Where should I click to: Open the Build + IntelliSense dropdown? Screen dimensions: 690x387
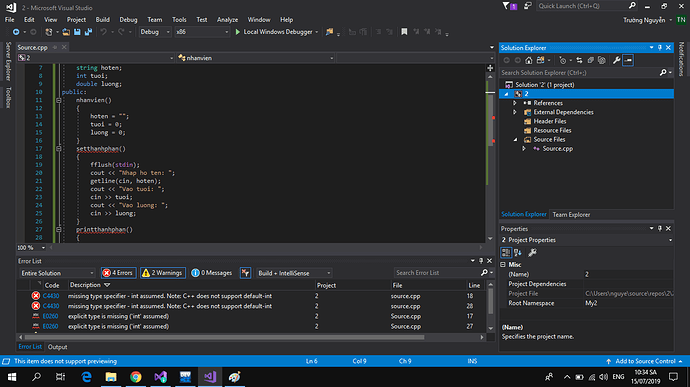tap(294, 273)
